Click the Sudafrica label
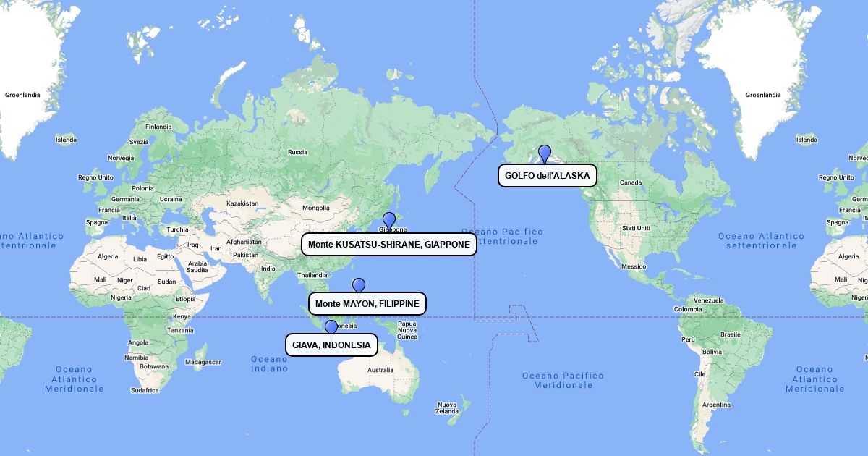868x456 pixels. click(145, 390)
